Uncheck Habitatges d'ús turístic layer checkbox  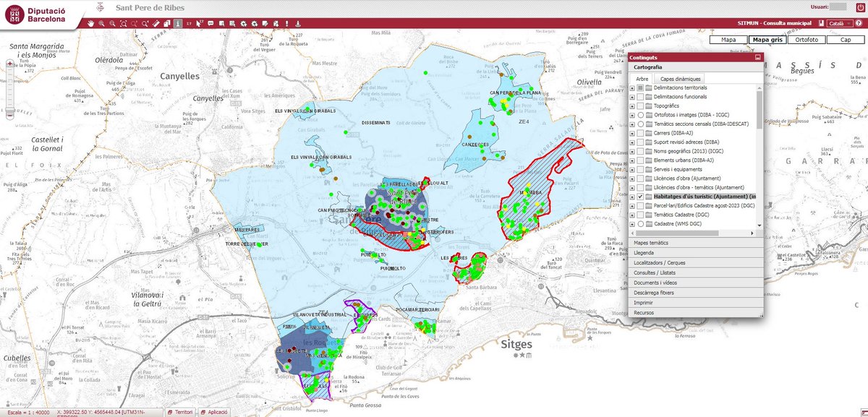(x=641, y=197)
